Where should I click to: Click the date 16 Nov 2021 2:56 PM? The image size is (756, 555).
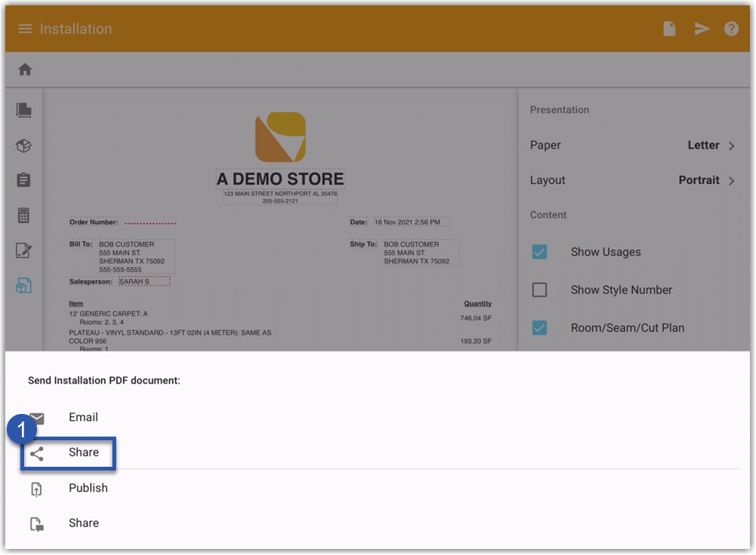click(x=407, y=222)
